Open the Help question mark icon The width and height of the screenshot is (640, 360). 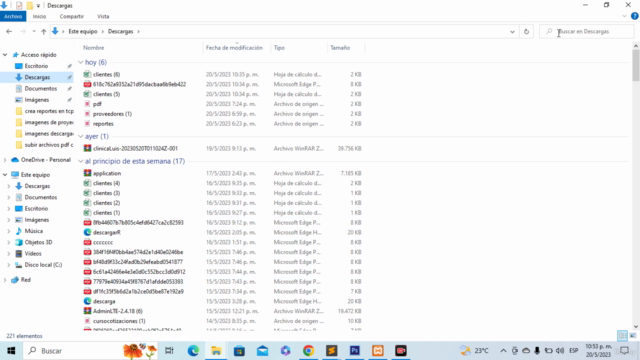pyautogui.click(x=634, y=16)
